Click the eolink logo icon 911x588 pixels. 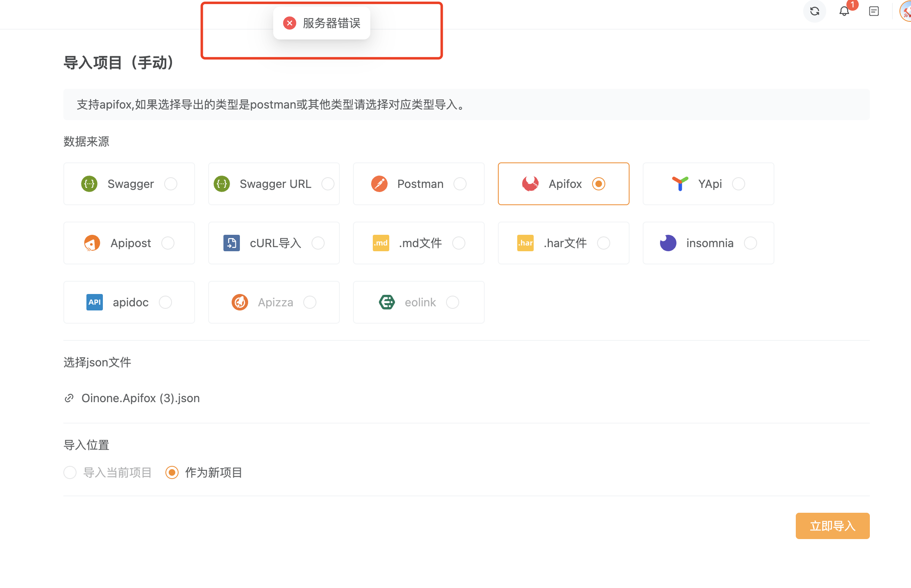[x=387, y=302]
